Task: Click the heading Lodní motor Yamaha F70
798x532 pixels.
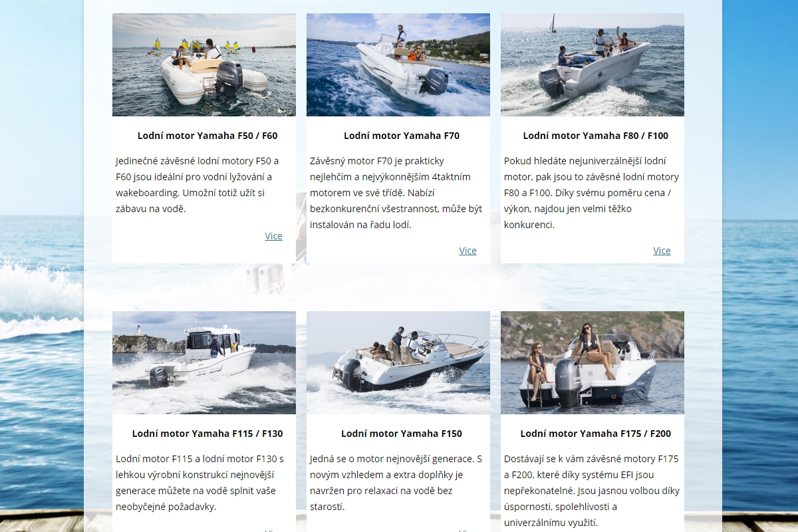Action: click(402, 136)
